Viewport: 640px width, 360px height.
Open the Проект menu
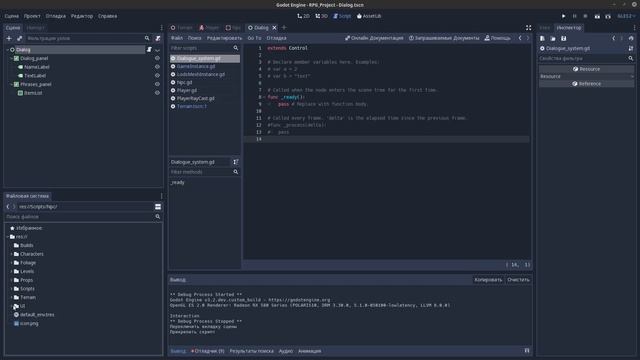[x=32, y=16]
